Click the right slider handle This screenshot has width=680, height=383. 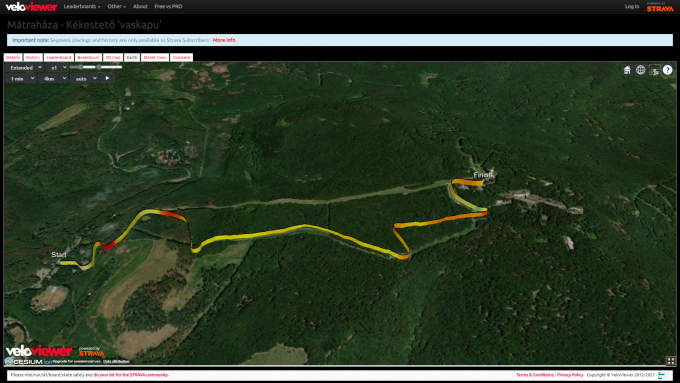[99, 67]
